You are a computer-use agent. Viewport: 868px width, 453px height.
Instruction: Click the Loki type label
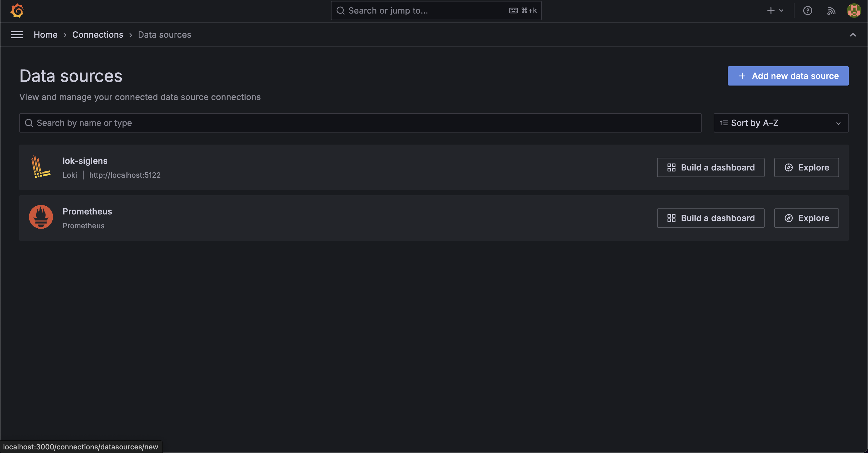click(70, 175)
